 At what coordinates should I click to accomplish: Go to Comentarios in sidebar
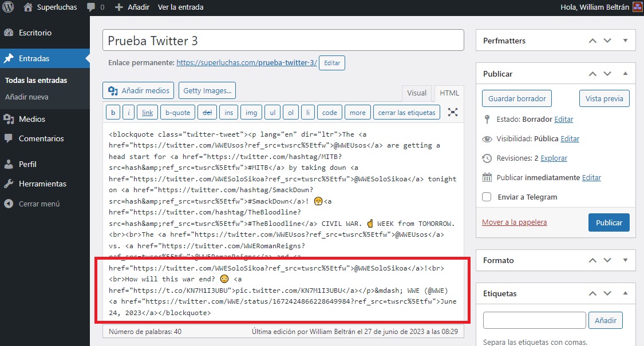pos(41,139)
